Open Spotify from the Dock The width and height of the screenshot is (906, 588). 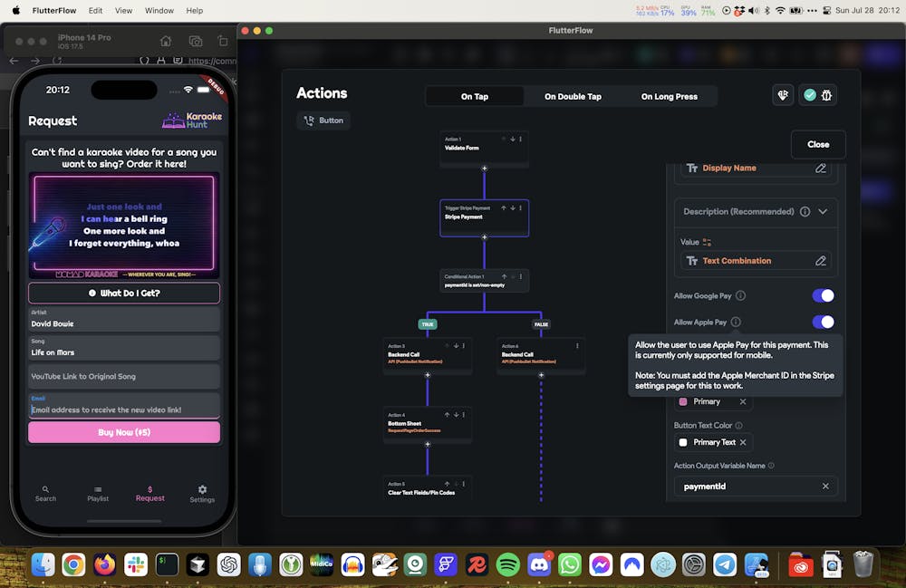[508, 564]
